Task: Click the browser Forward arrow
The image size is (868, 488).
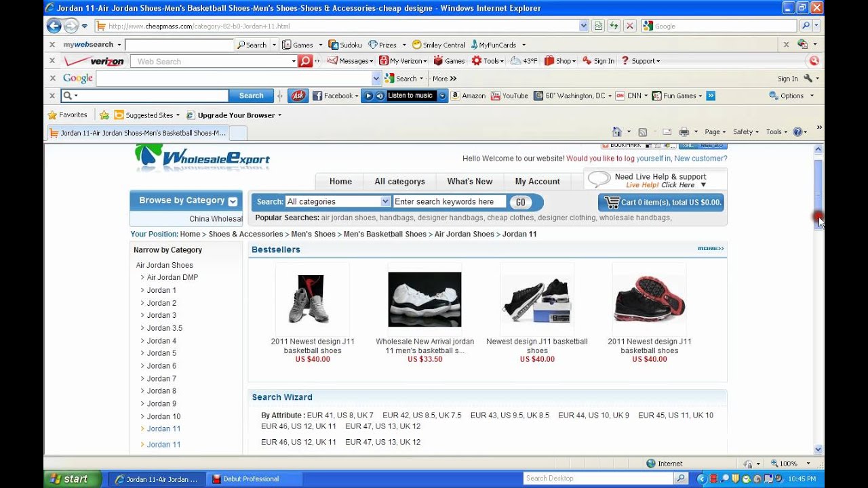Action: (x=71, y=26)
